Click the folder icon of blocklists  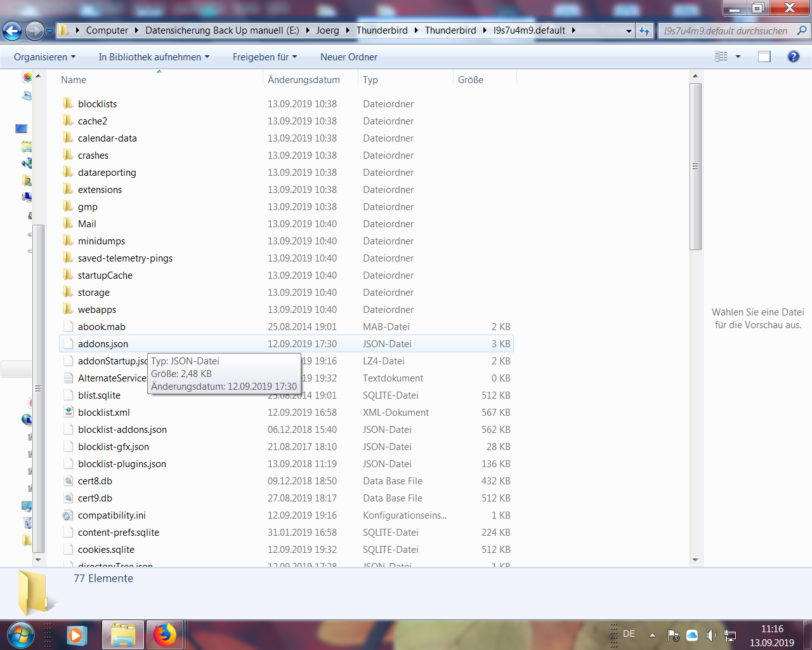click(68, 103)
